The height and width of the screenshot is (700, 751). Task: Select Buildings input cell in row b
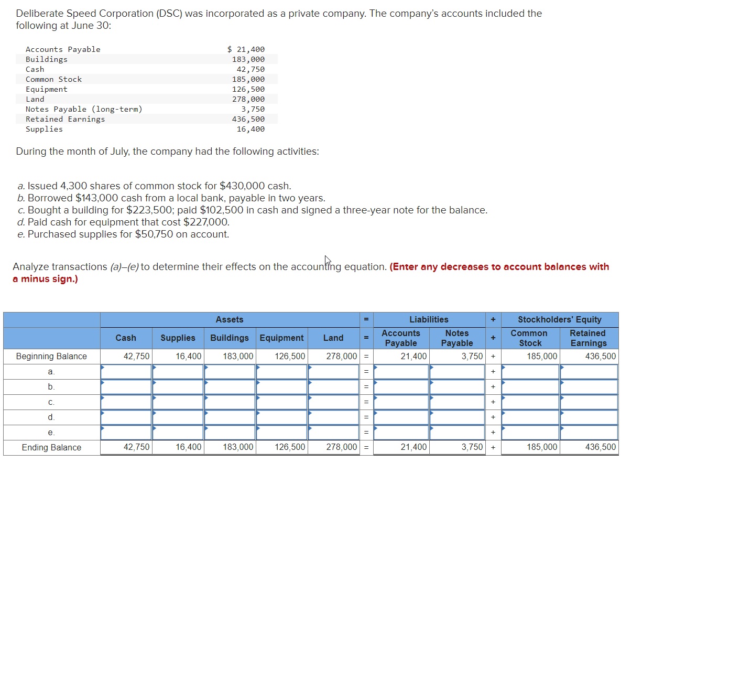coord(230,387)
